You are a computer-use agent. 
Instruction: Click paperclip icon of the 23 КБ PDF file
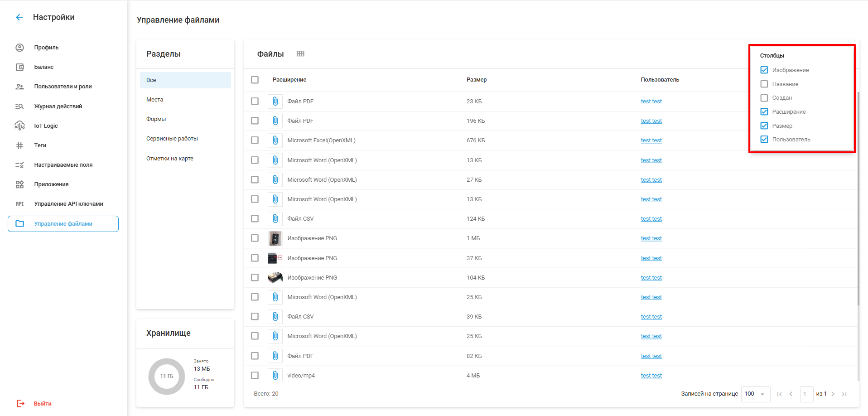pyautogui.click(x=275, y=102)
